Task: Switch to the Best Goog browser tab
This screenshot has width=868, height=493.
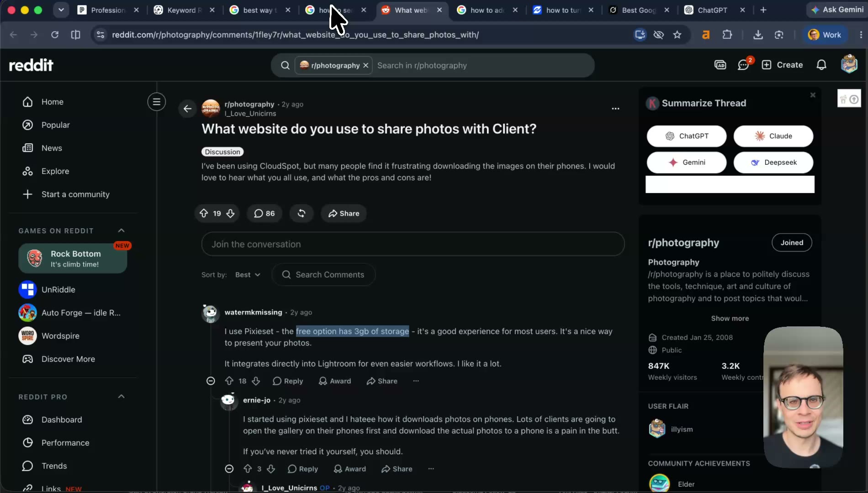Action: [x=639, y=10]
